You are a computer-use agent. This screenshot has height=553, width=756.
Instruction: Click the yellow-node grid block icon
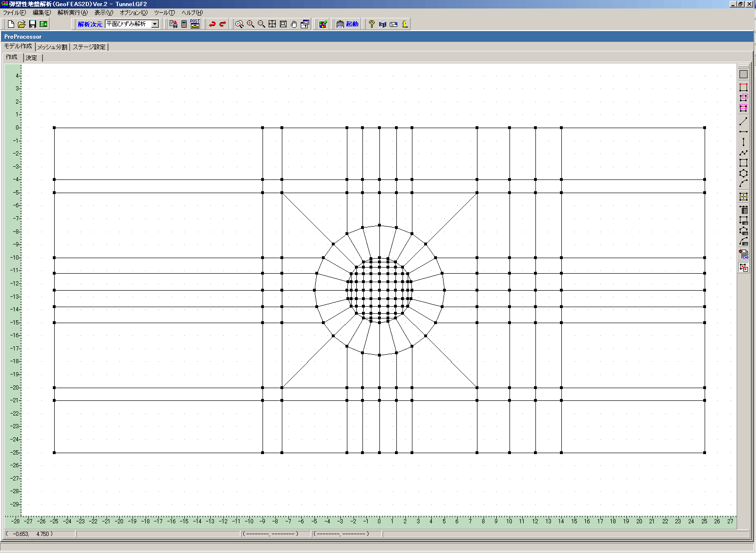[743, 197]
